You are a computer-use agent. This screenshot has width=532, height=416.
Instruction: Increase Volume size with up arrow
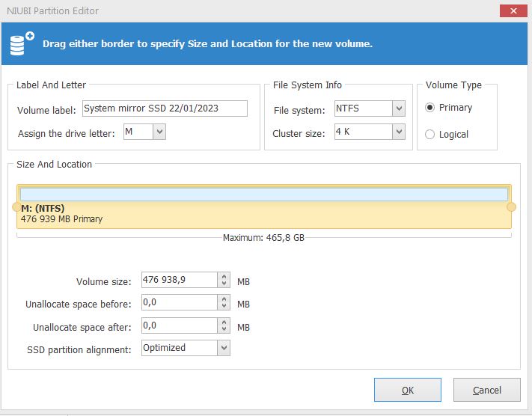pos(224,277)
